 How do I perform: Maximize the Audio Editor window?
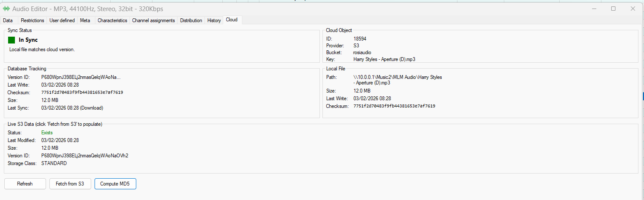(613, 9)
